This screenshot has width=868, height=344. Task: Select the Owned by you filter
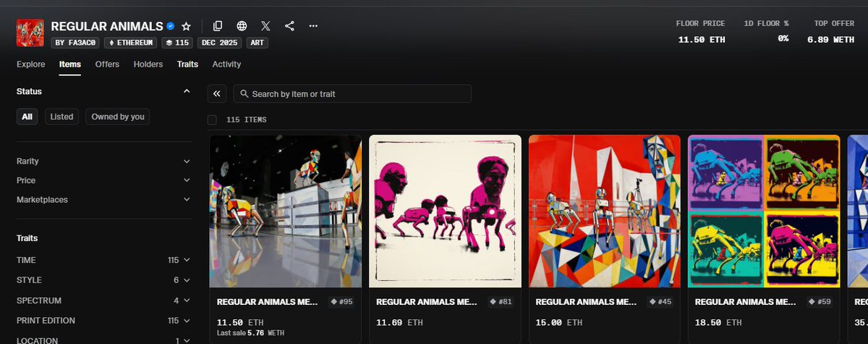118,117
